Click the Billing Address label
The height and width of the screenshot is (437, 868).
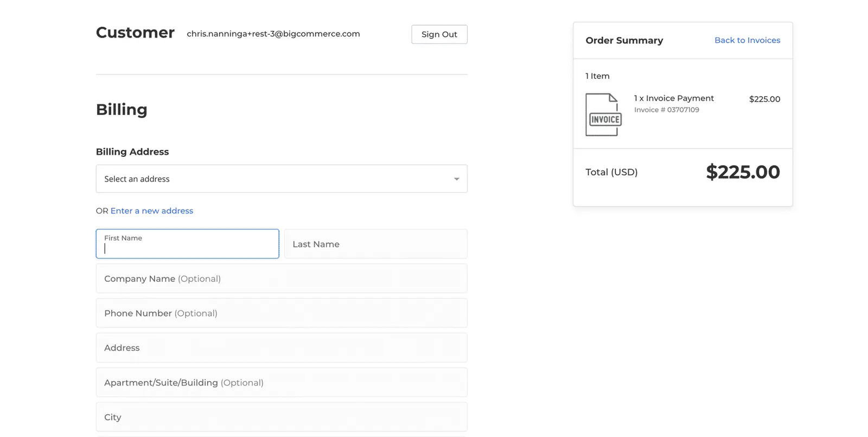[132, 151]
